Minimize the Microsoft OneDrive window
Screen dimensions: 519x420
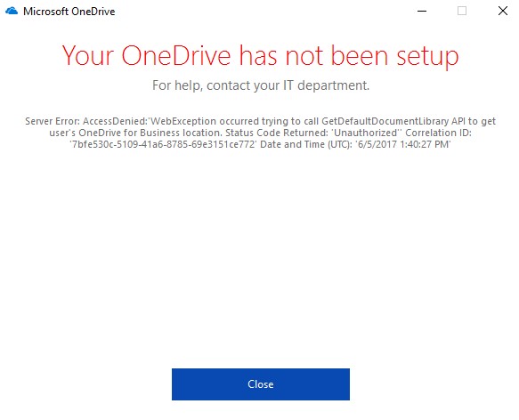(422, 11)
